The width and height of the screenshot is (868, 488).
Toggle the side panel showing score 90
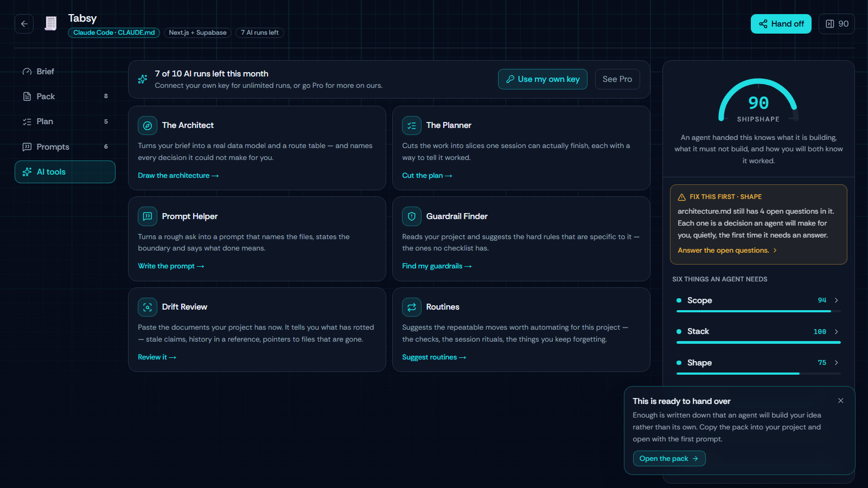click(837, 24)
